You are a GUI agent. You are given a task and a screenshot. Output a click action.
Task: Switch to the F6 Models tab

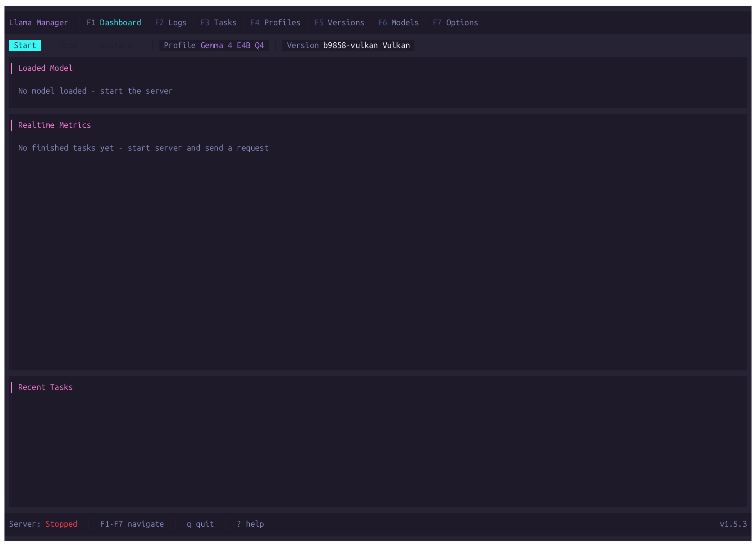[x=399, y=23]
